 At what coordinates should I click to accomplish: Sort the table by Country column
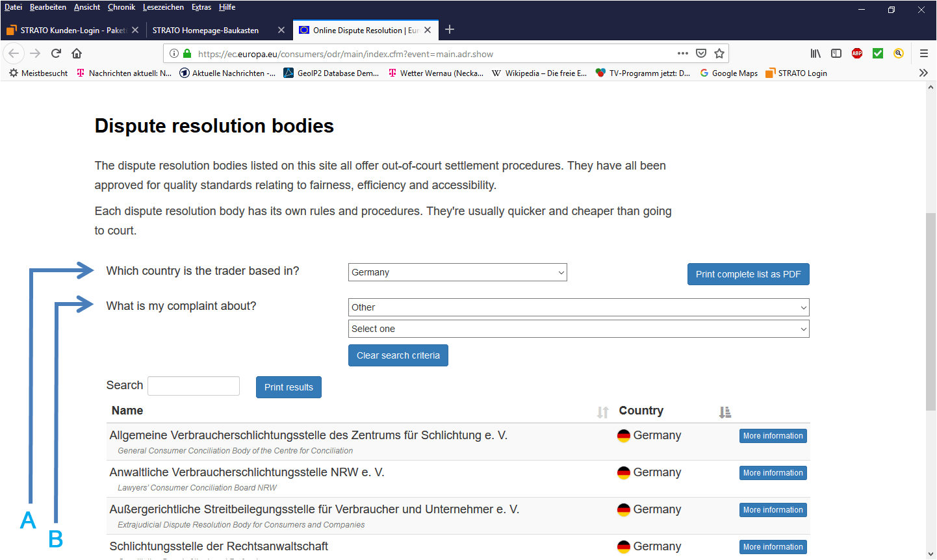tap(725, 412)
